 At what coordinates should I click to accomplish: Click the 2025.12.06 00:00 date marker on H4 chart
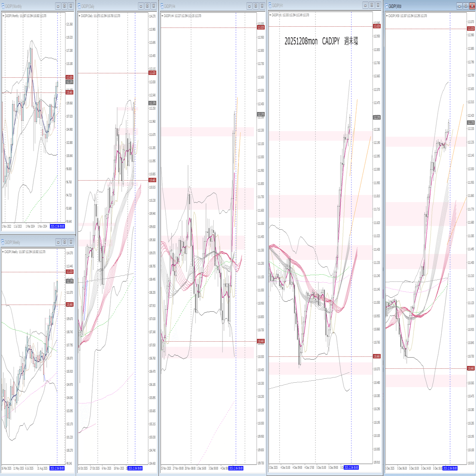pos(236,468)
